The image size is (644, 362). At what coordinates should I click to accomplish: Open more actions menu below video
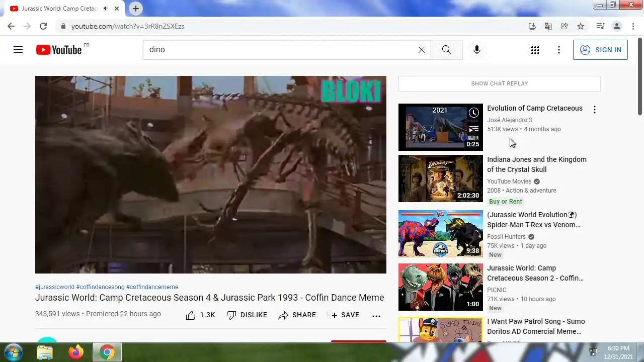[376, 316]
